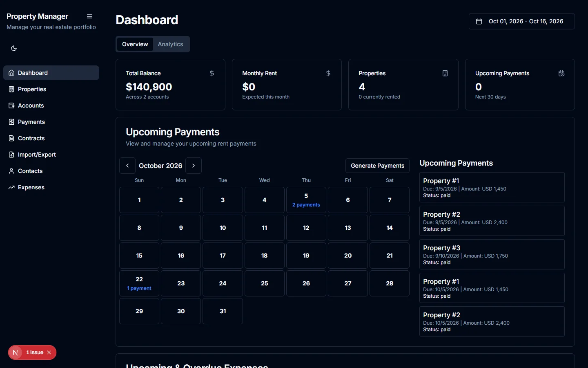Open Property #3 payment due 9/10/2026
Viewport: 588px width, 368px height.
492,254
